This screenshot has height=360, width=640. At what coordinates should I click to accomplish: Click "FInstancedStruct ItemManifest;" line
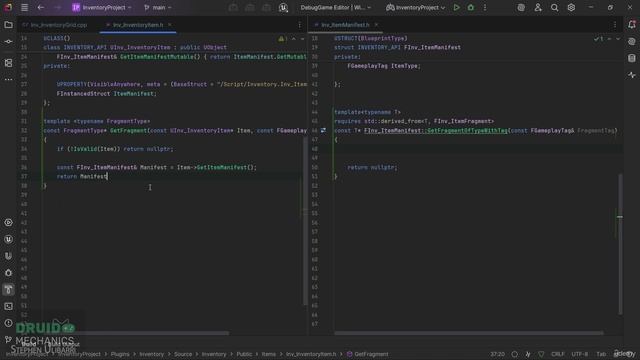(107, 93)
